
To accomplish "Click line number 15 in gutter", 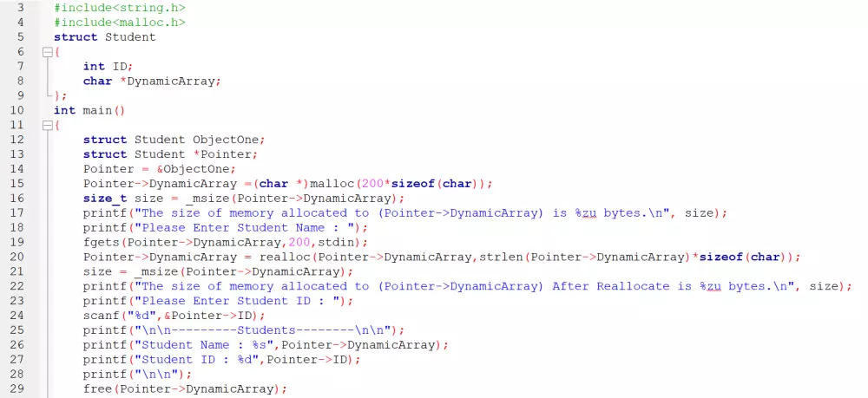I will point(17,184).
